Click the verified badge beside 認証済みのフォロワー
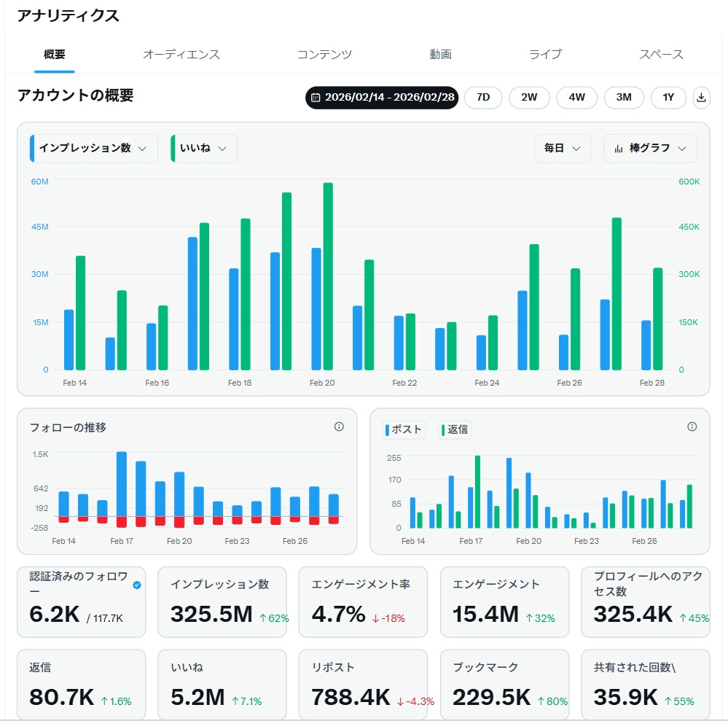This screenshot has height=721, width=728. pyautogui.click(x=137, y=585)
